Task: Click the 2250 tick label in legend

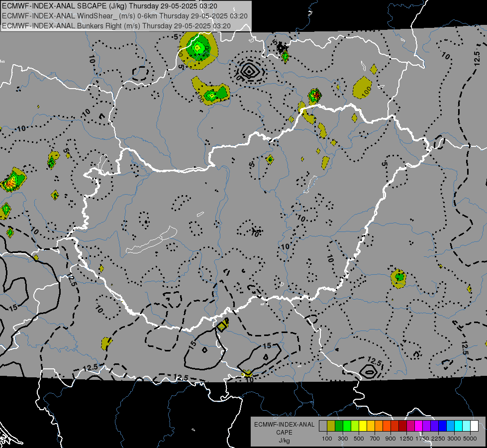Action: coord(438,439)
